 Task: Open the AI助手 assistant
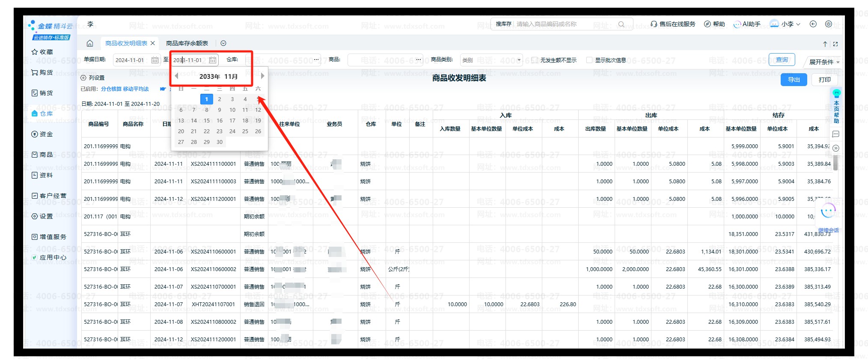click(x=747, y=24)
